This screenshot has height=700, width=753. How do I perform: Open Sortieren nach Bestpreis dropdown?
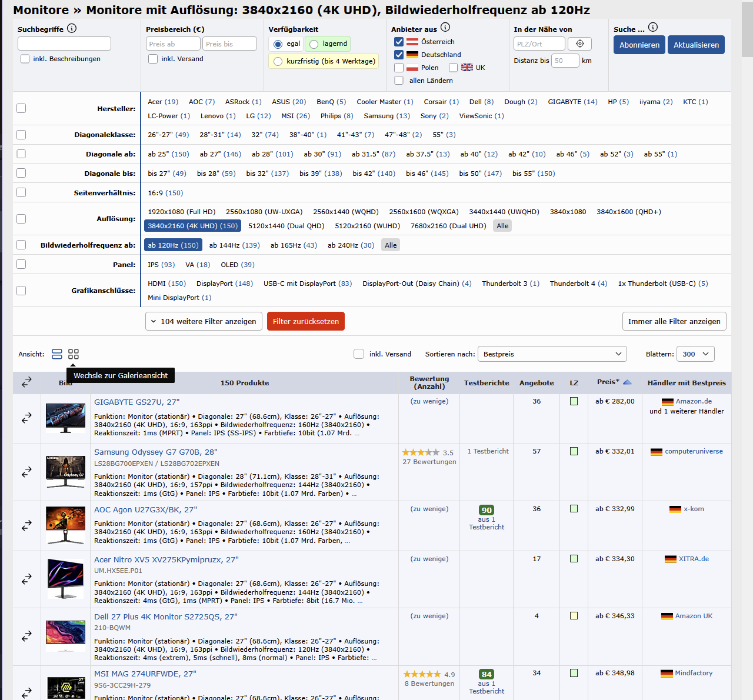pyautogui.click(x=552, y=354)
